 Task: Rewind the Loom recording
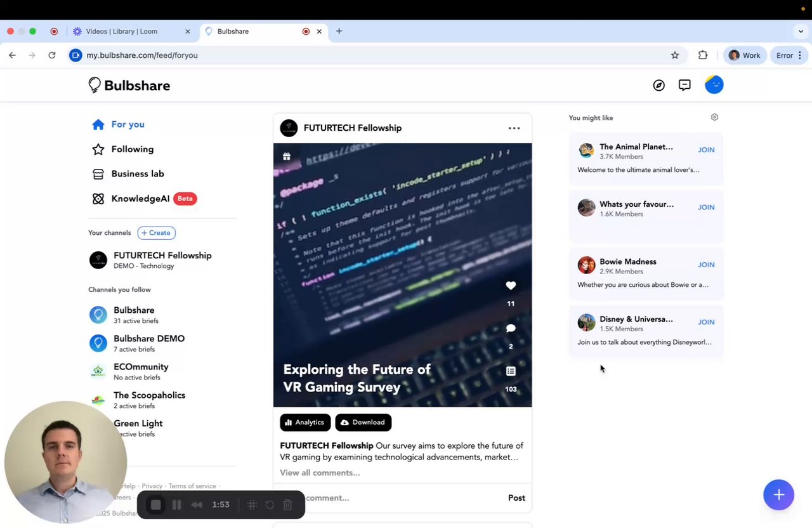[197, 505]
